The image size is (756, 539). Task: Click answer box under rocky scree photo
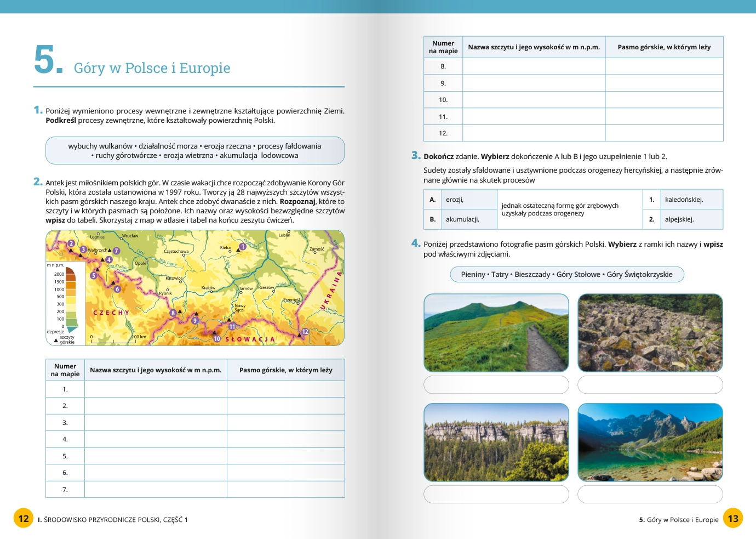[650, 385]
